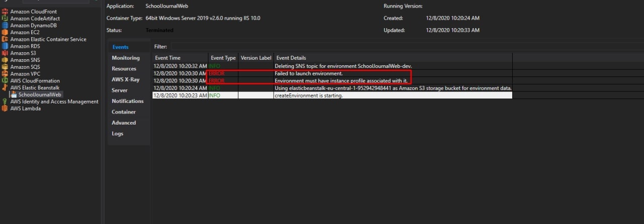Click the 12/8/2020 10:20:23 AM event time
This screenshot has height=224, width=644.
pyautogui.click(x=181, y=95)
